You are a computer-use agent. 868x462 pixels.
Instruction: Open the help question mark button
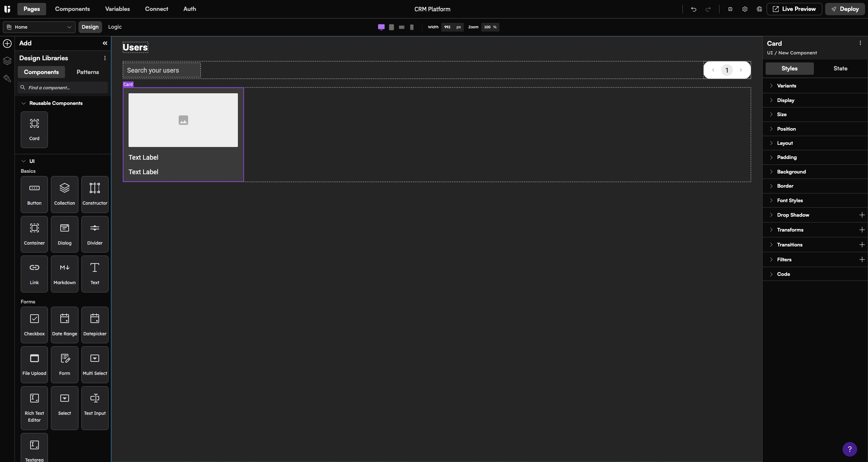pos(849,449)
